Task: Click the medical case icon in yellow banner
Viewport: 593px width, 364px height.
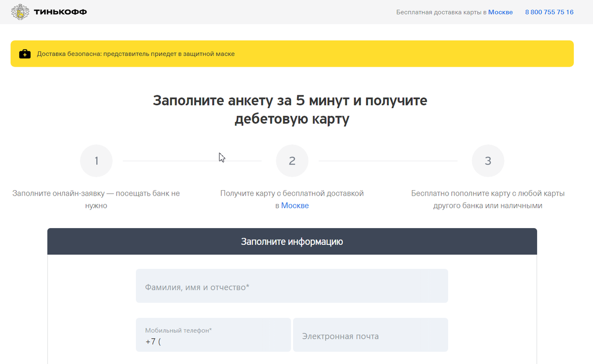Action: click(24, 53)
